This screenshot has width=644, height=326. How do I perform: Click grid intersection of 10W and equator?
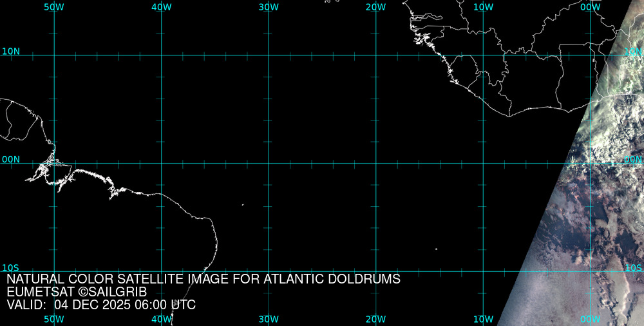(x=484, y=163)
